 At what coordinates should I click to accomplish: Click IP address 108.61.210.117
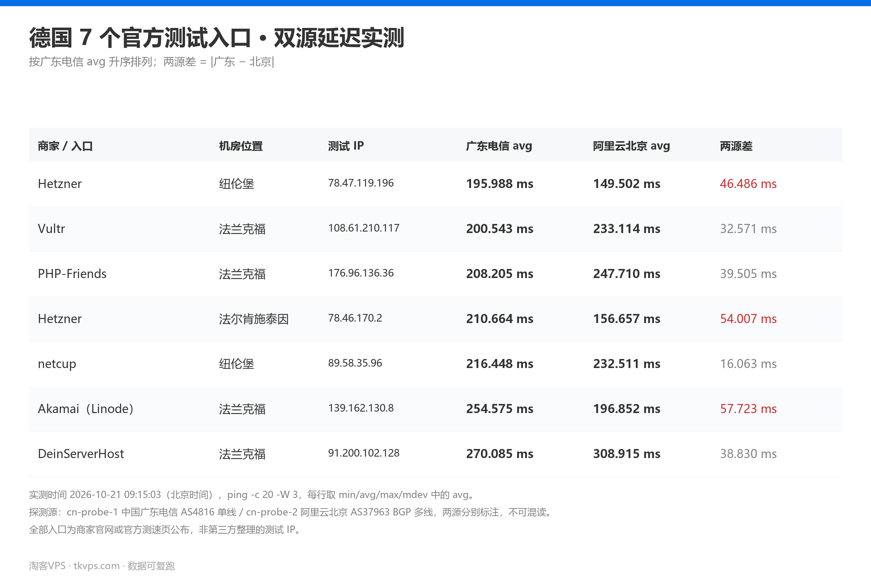[x=364, y=228]
